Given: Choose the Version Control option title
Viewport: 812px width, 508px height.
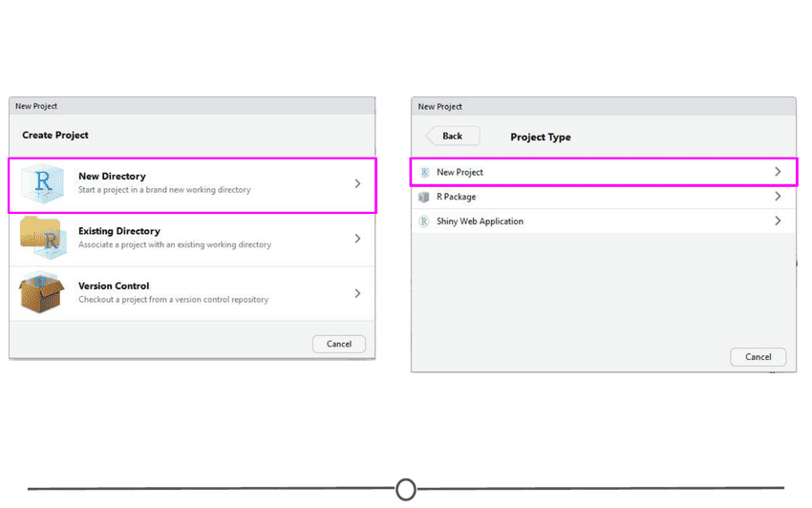Looking at the screenshot, I should point(114,286).
